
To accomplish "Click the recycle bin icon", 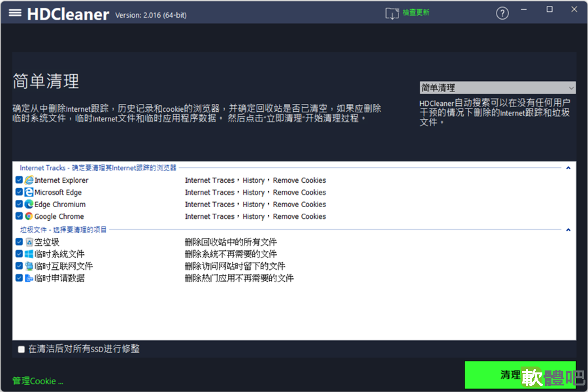I will [x=29, y=242].
